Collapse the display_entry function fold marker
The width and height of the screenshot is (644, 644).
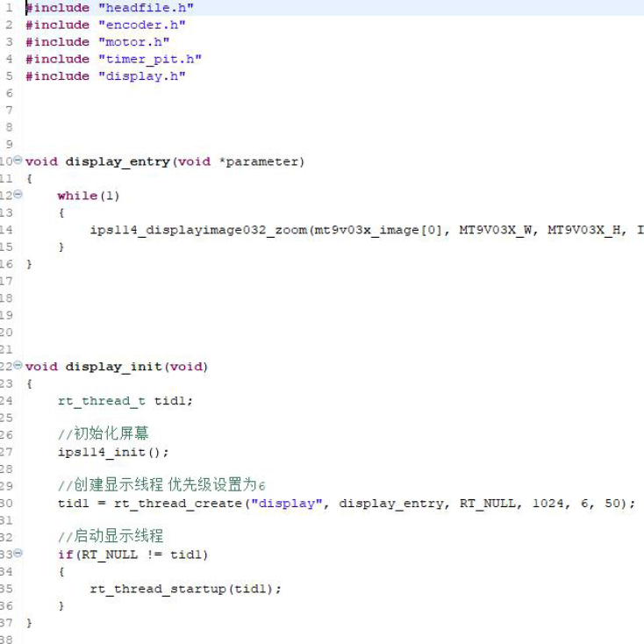[18, 160]
